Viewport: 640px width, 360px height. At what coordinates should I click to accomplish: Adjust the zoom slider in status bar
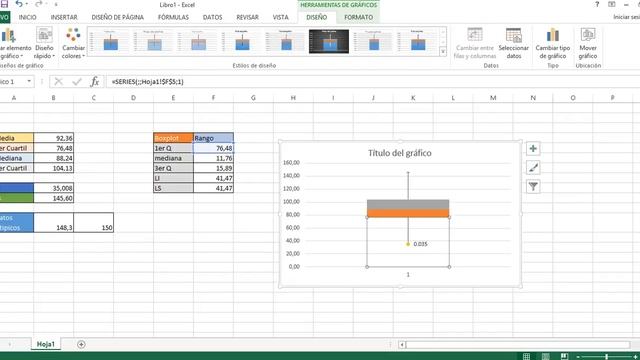pyautogui.click(x=607, y=357)
